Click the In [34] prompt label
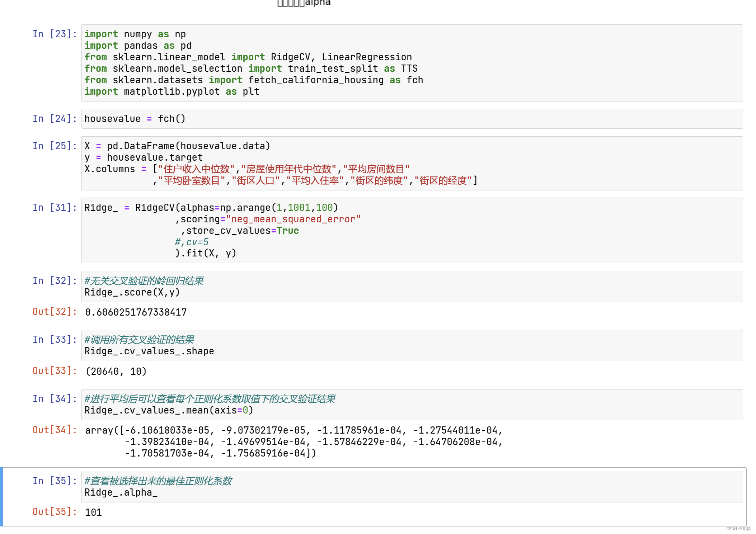Screen dimensions: 756x534 (55, 399)
